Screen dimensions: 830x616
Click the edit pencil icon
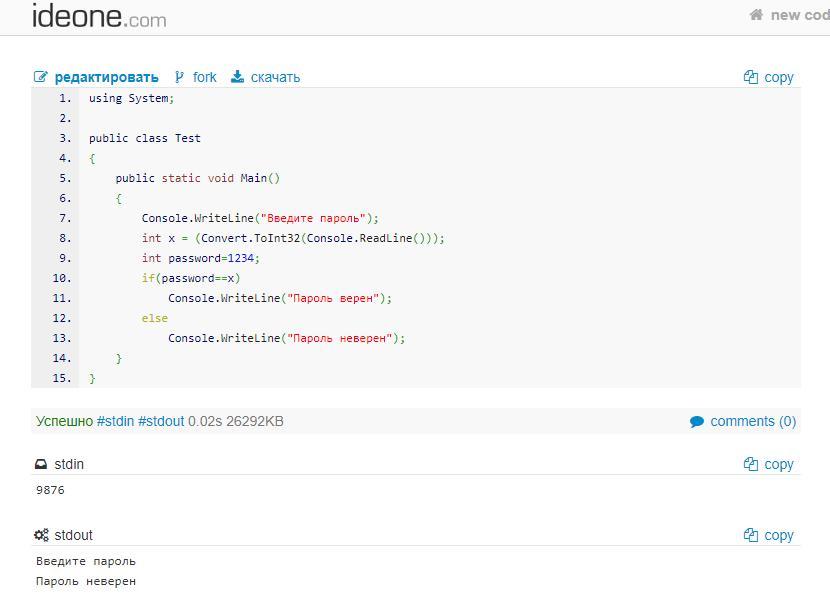coord(41,77)
